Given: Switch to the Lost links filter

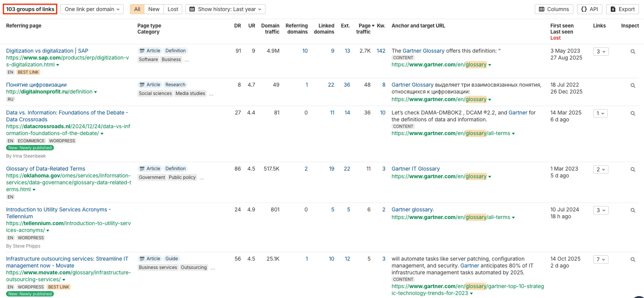Looking at the screenshot, I should click(173, 9).
